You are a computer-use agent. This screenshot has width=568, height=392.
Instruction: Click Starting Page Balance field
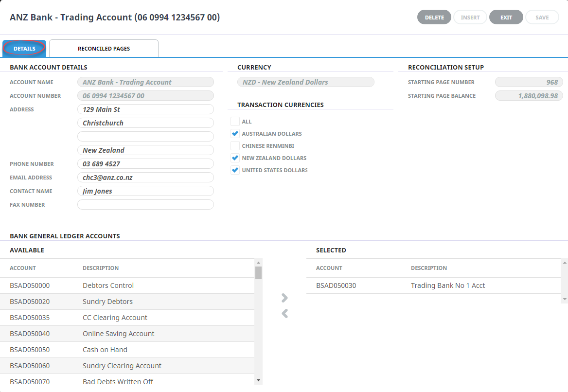pos(529,96)
